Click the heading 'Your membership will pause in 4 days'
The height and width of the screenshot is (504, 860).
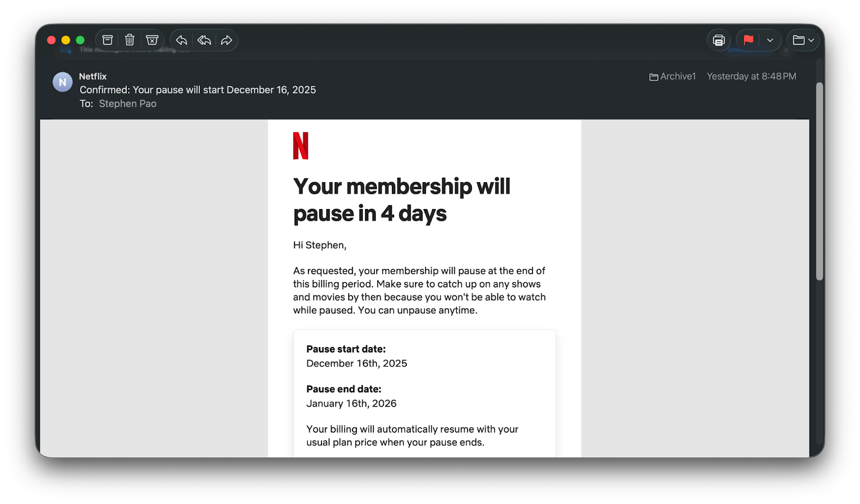(x=402, y=200)
